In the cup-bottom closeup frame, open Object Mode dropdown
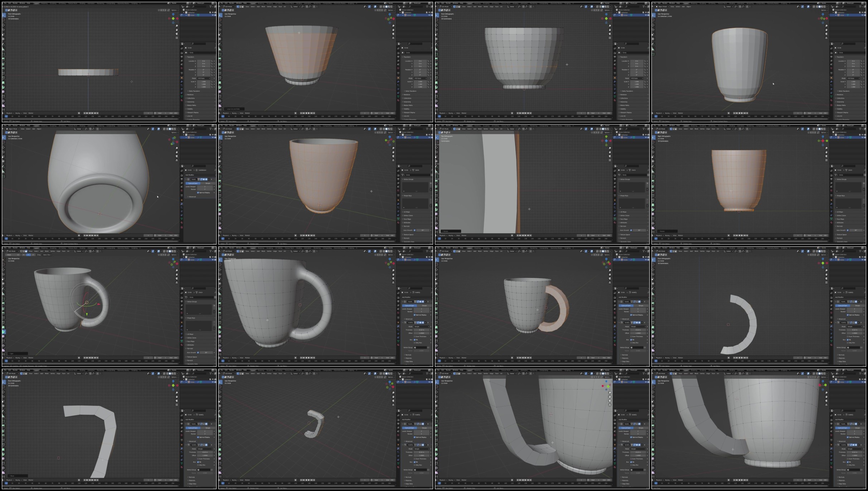This screenshot has width=868, height=491. [x=13, y=129]
